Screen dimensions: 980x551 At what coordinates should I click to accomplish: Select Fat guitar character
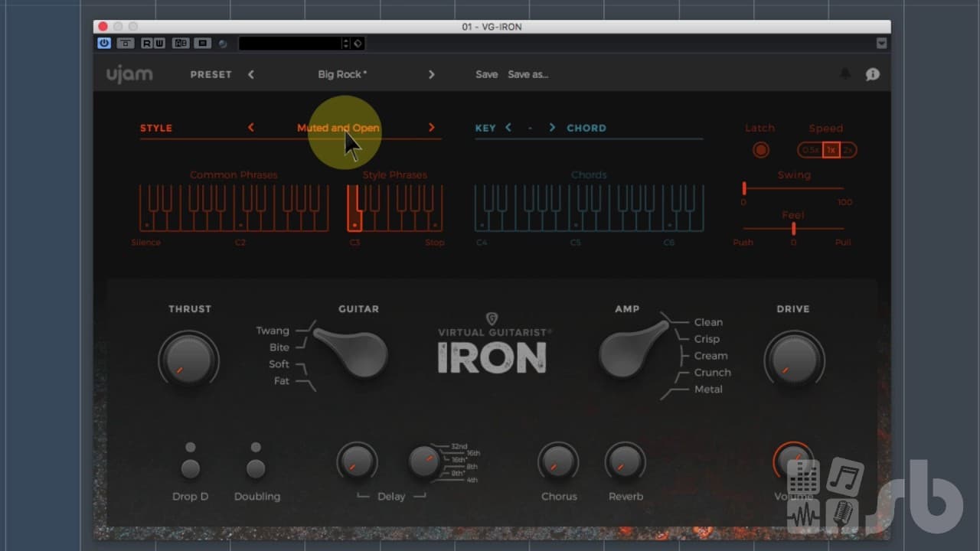point(282,381)
